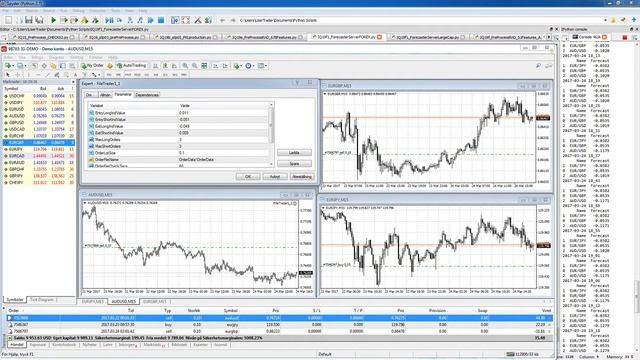Select USDCHF in Market Watch

point(38,96)
